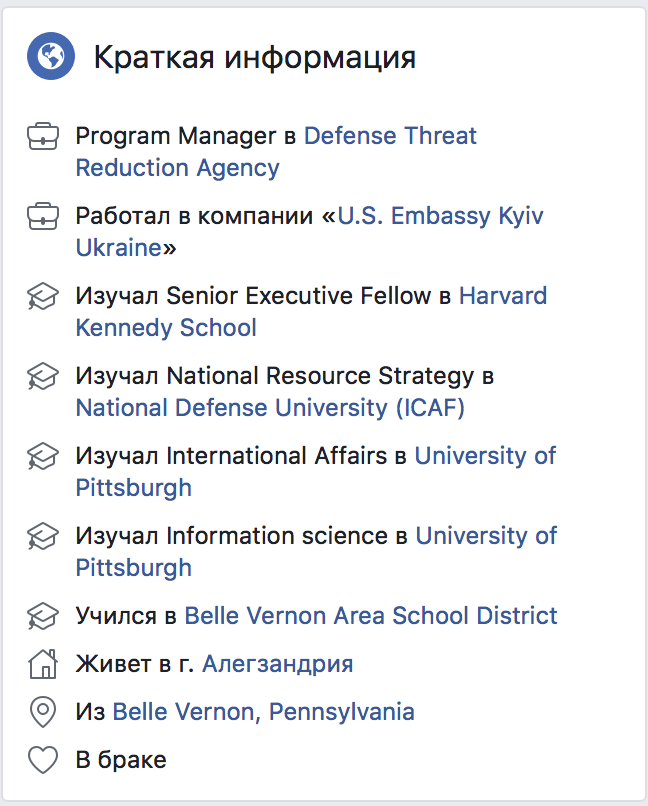Click graduation cap beside Information science
Screen dimensions: 648x806
[43, 536]
